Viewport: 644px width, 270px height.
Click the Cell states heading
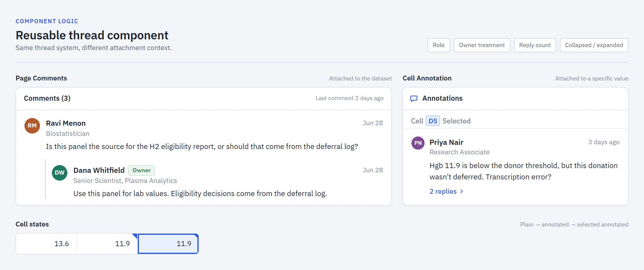32,224
